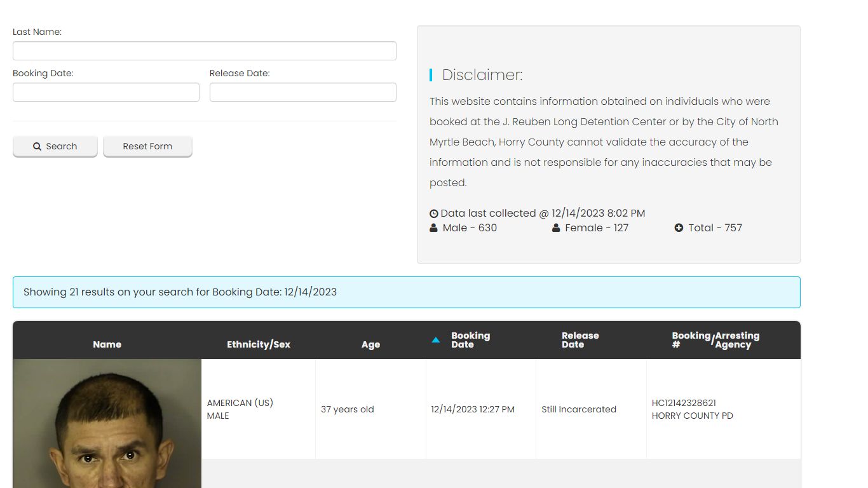This screenshot has height=488, width=868.
Task: Click the Search button
Action: 55,146
